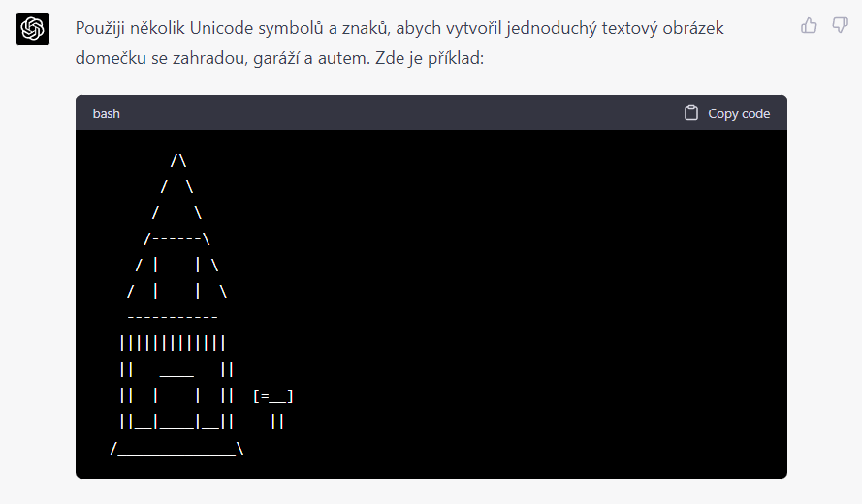Click the full row of vertical bars
The height and width of the screenshot is (504, 862).
173,343
